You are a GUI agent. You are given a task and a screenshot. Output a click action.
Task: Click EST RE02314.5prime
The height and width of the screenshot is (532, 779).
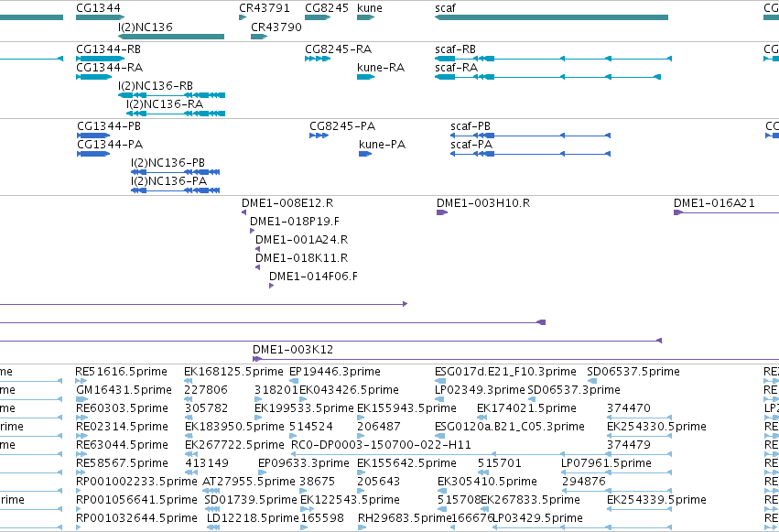coord(122,427)
